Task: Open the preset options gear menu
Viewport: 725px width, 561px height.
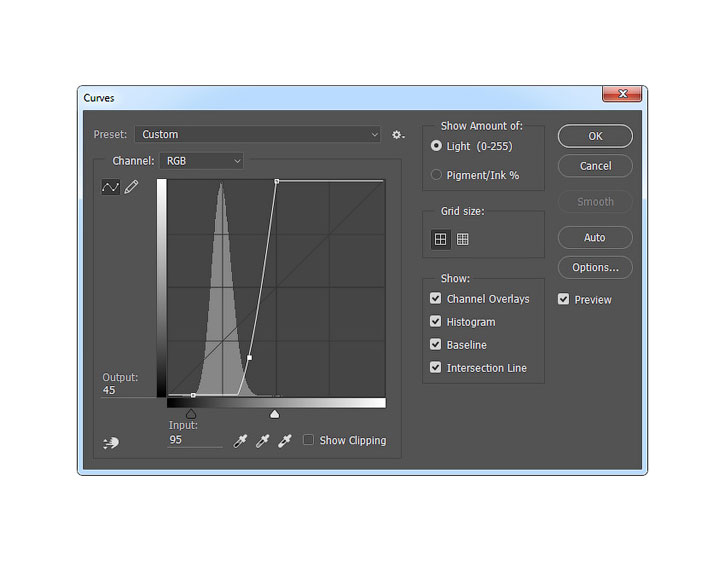Action: click(398, 135)
